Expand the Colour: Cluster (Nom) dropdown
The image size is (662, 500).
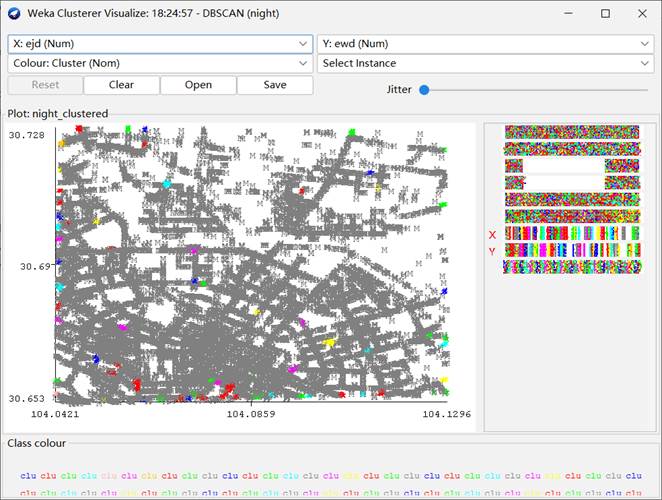pyautogui.click(x=160, y=63)
